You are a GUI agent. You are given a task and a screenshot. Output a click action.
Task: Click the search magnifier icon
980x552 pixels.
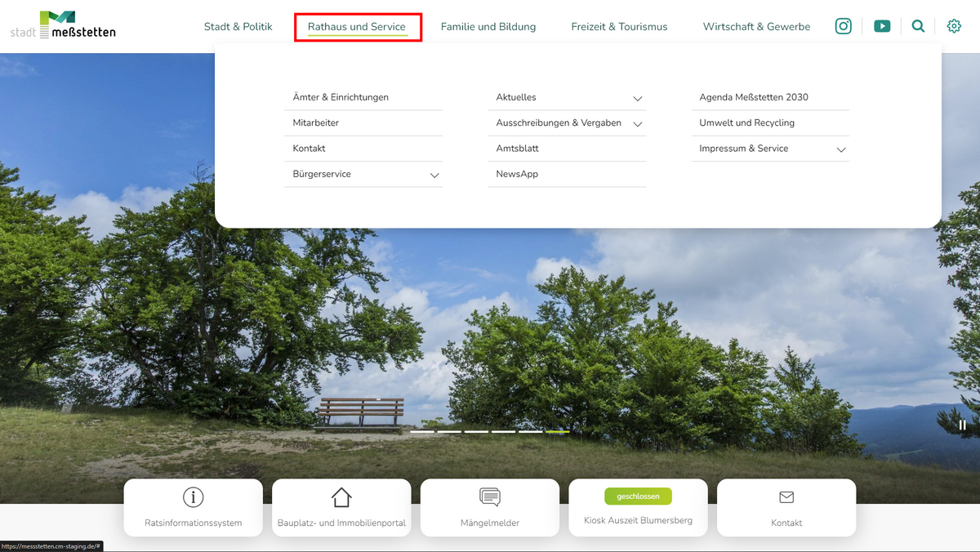(x=918, y=26)
